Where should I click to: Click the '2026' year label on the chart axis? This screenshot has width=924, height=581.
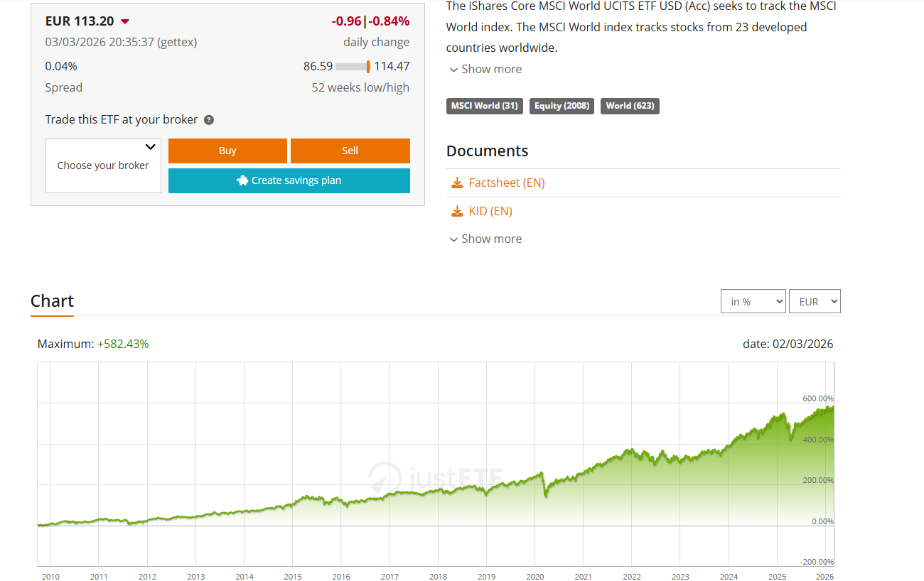[x=824, y=577]
